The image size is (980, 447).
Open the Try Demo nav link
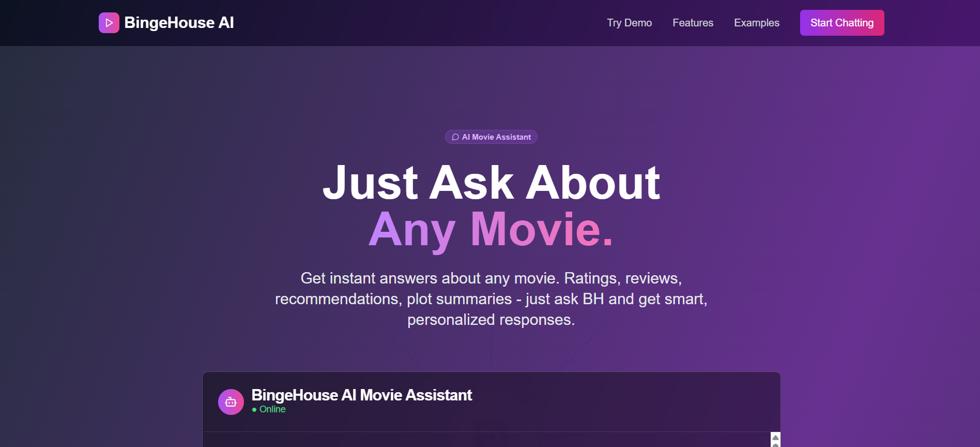(629, 23)
